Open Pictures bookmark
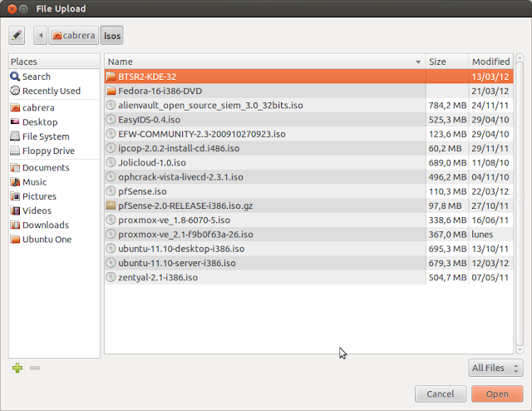 [54, 196]
